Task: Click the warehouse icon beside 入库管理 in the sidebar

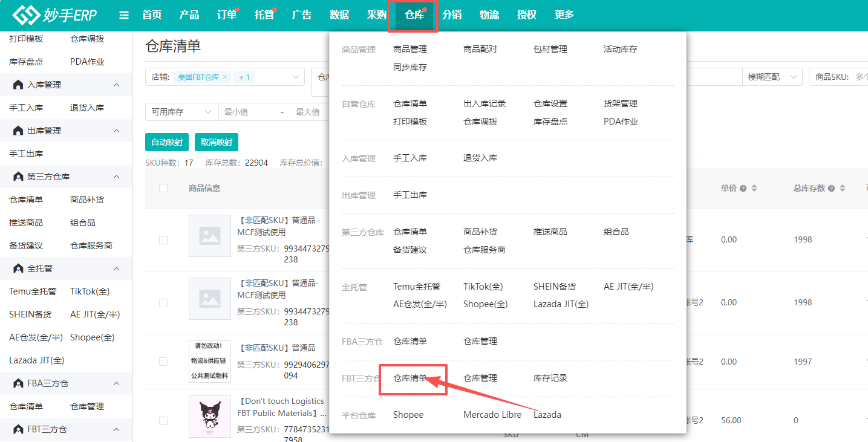Action: pos(18,85)
